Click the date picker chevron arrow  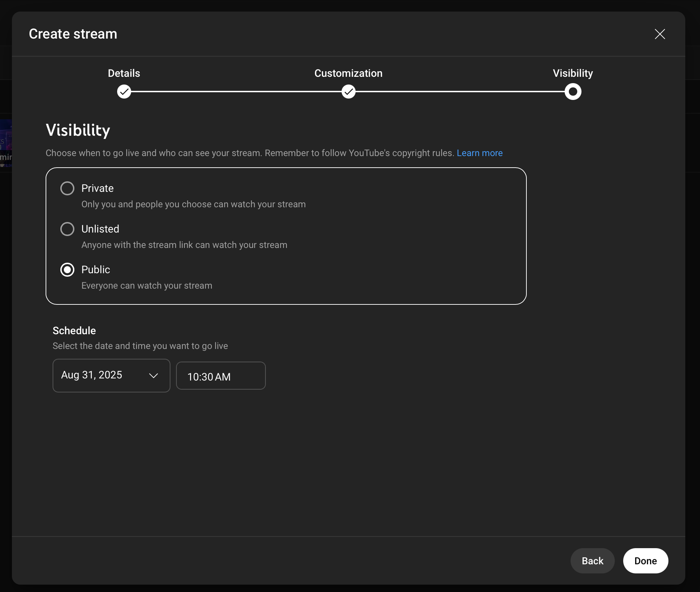153,376
